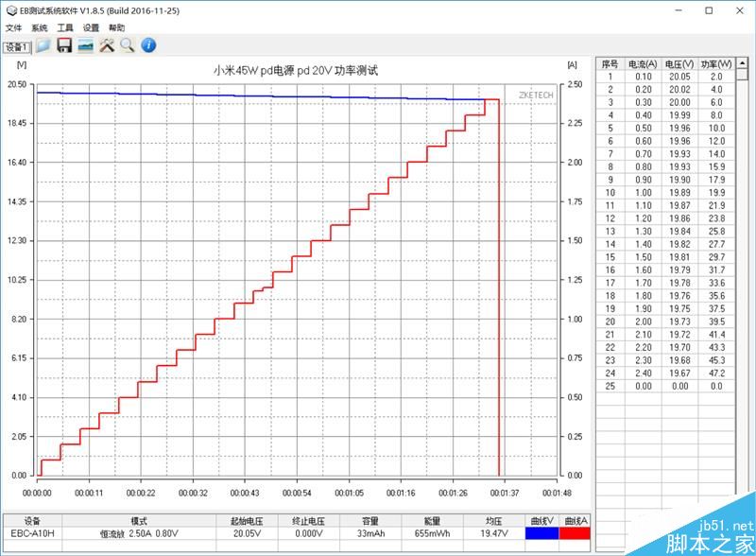
Task: Click the 19.84 voltage cell
Action: coord(679,231)
